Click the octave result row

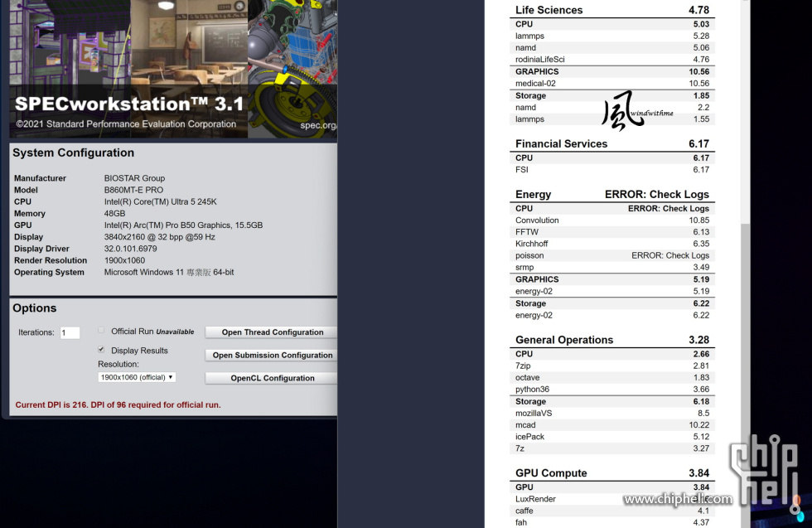(612, 378)
